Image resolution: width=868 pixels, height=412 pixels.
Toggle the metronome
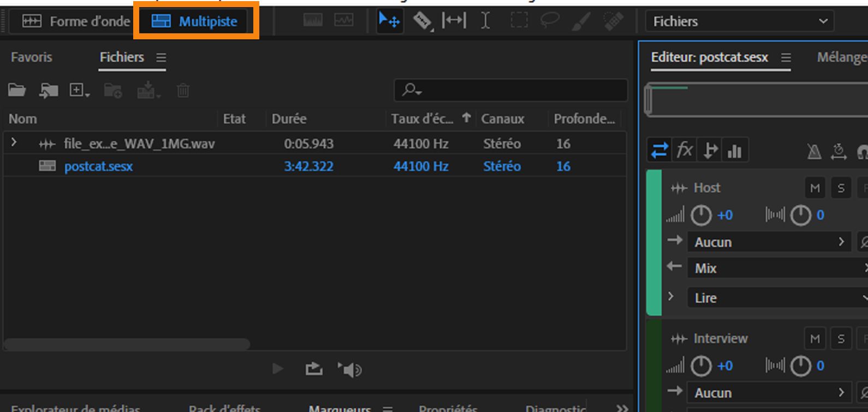[814, 151]
